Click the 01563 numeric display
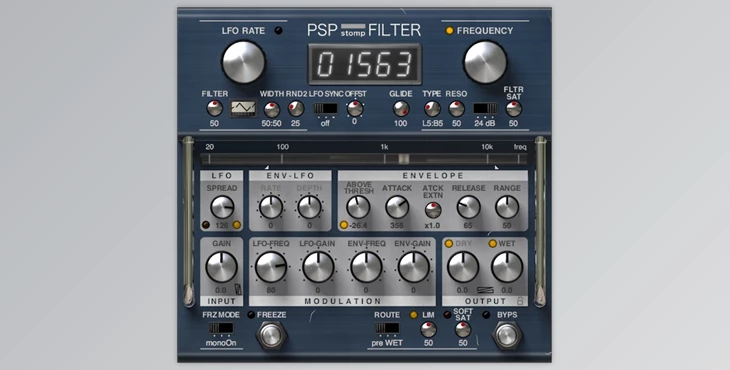Screen dimensions: 730x370 (x=365, y=64)
